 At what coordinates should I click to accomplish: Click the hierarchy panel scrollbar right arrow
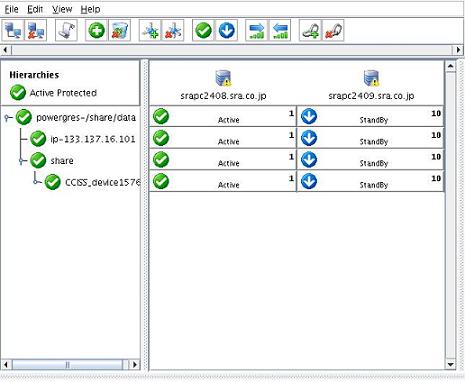point(134,365)
